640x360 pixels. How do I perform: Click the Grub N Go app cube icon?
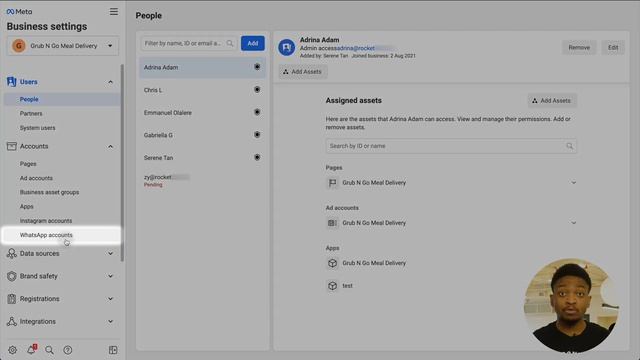333,263
